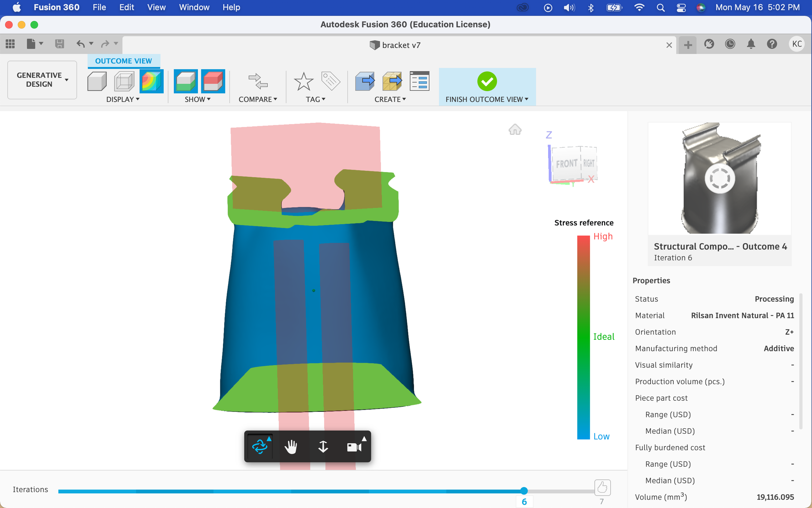This screenshot has width=812, height=508.
Task: Toggle obstacle geometry visibility in Show group
Action: click(x=213, y=81)
